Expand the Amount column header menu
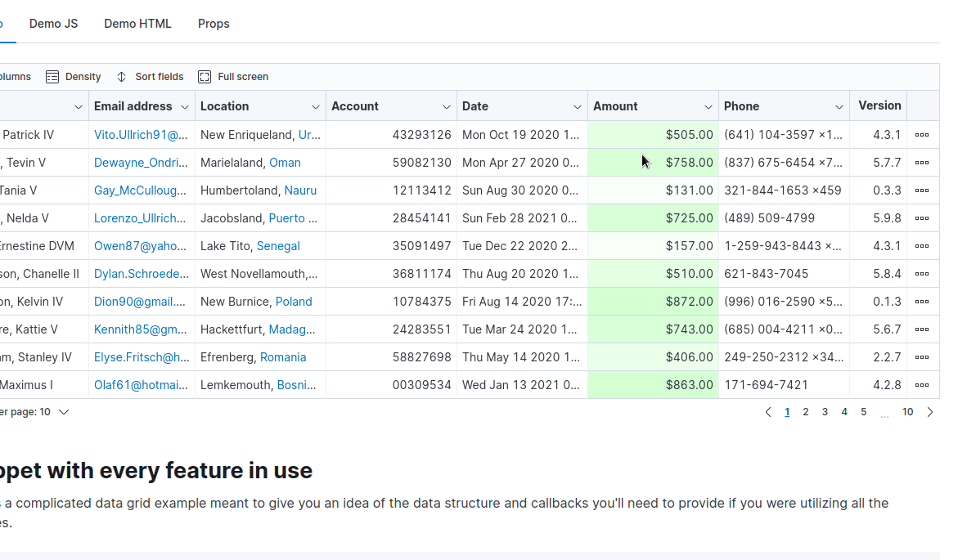 pyautogui.click(x=708, y=107)
